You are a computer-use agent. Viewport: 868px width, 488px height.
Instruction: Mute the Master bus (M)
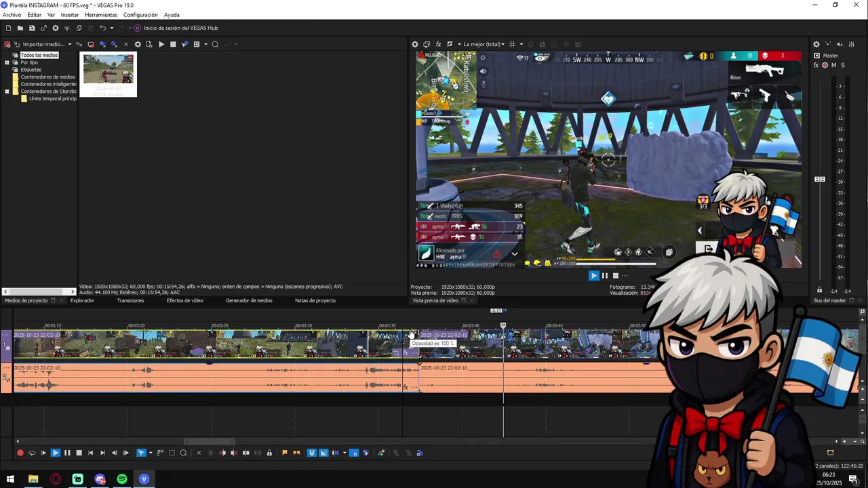coord(834,65)
